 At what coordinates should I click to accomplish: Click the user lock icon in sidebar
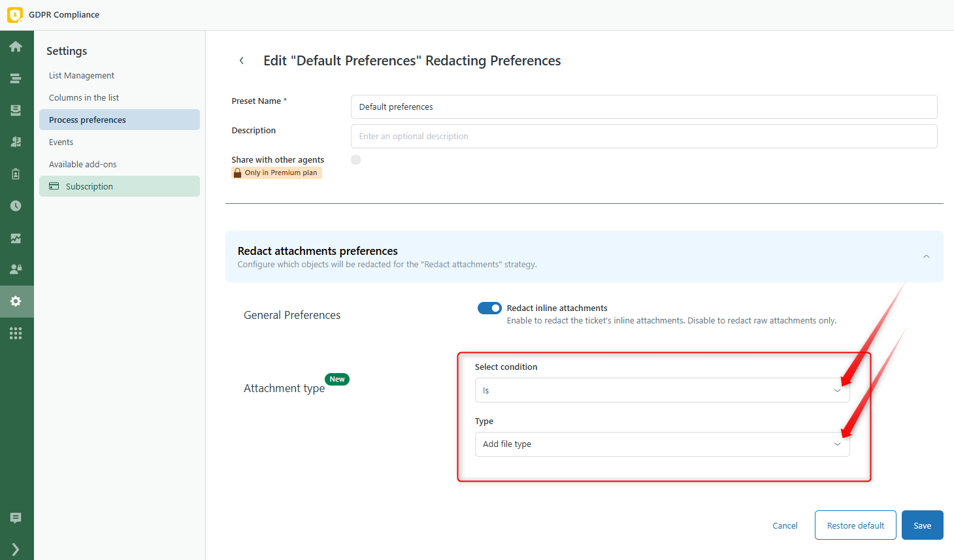pos(16,269)
